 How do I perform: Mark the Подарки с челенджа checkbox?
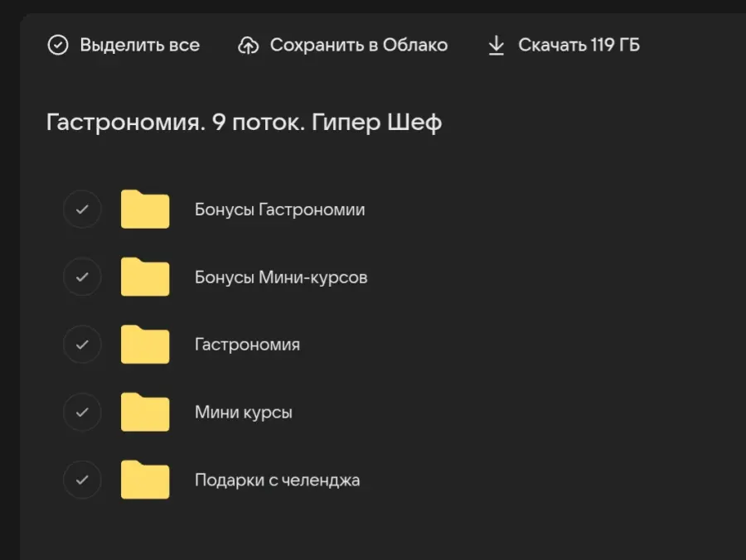(x=82, y=480)
